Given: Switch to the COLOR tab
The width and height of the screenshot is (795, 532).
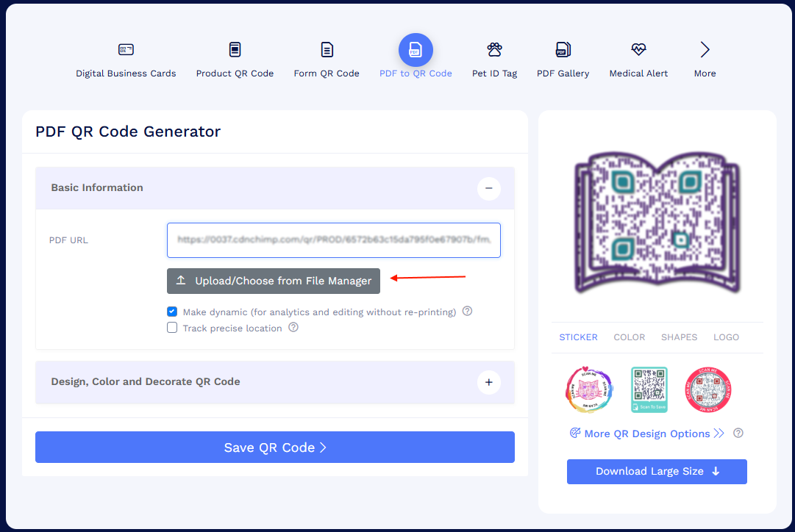Looking at the screenshot, I should pos(630,337).
